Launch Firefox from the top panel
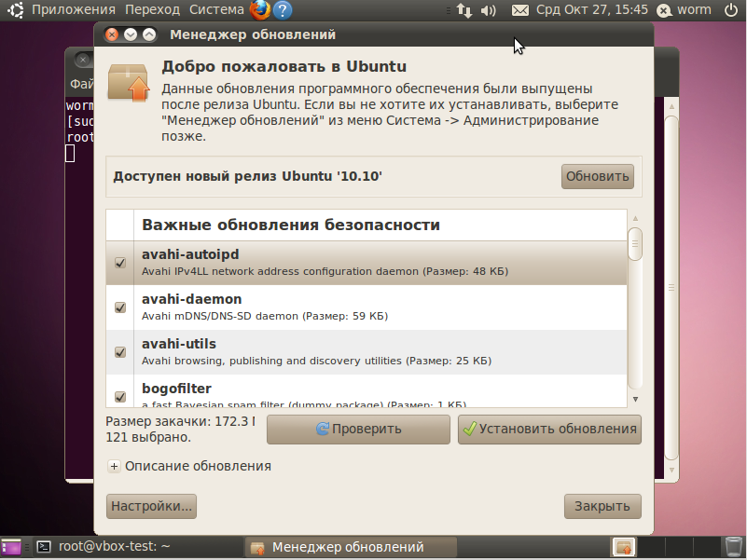The width and height of the screenshot is (747, 560). (260, 10)
